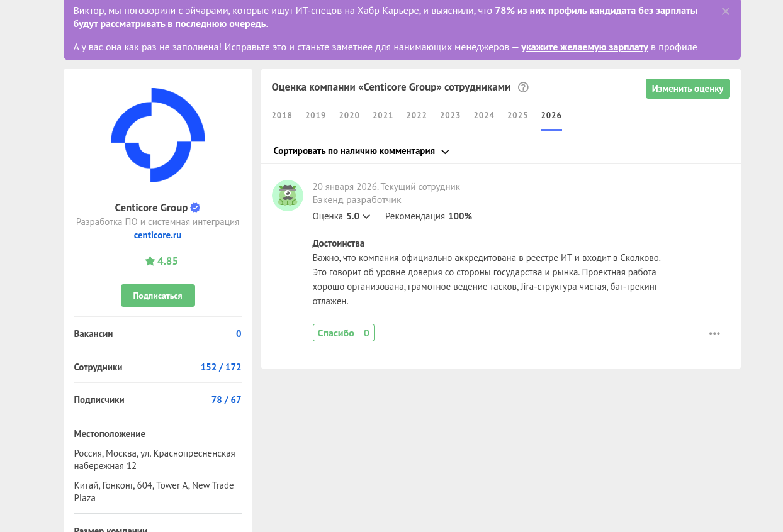Open the Сортировать по наличию комментария dropdown
This screenshot has width=783, height=532.
(361, 151)
